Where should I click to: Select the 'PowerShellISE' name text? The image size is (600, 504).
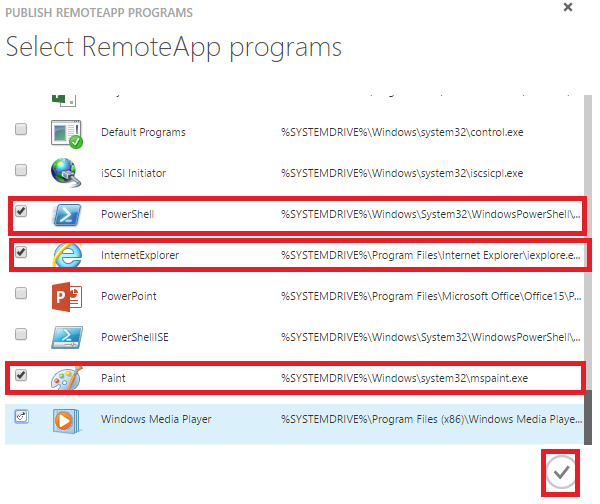(135, 337)
